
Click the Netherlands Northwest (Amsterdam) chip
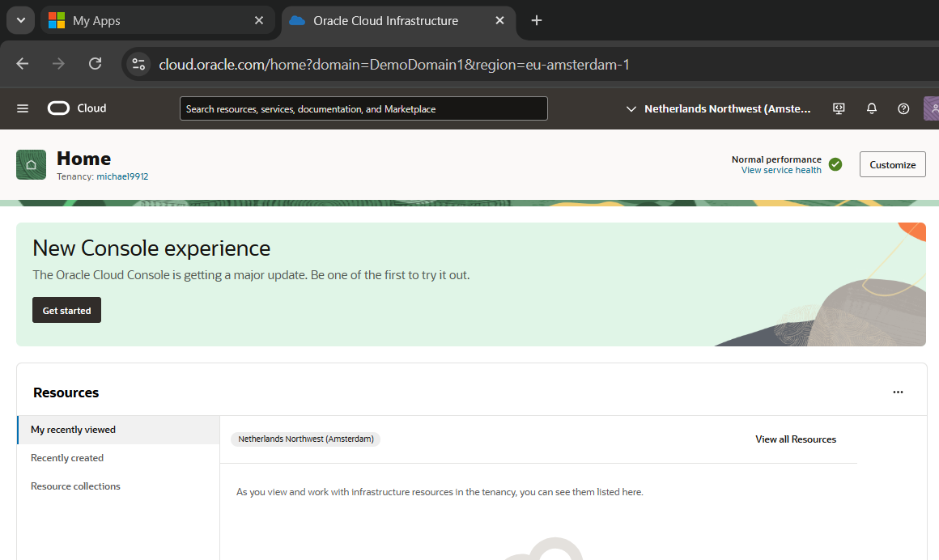(305, 439)
